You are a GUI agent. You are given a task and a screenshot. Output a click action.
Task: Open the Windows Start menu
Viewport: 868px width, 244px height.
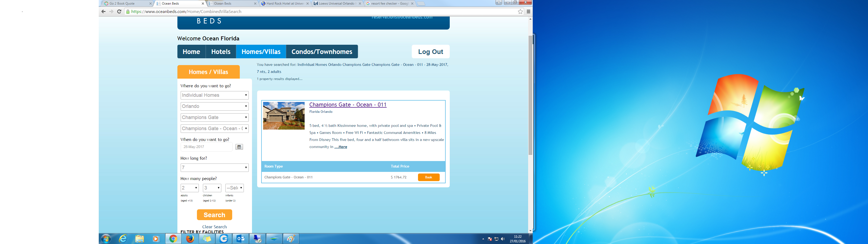(x=106, y=239)
